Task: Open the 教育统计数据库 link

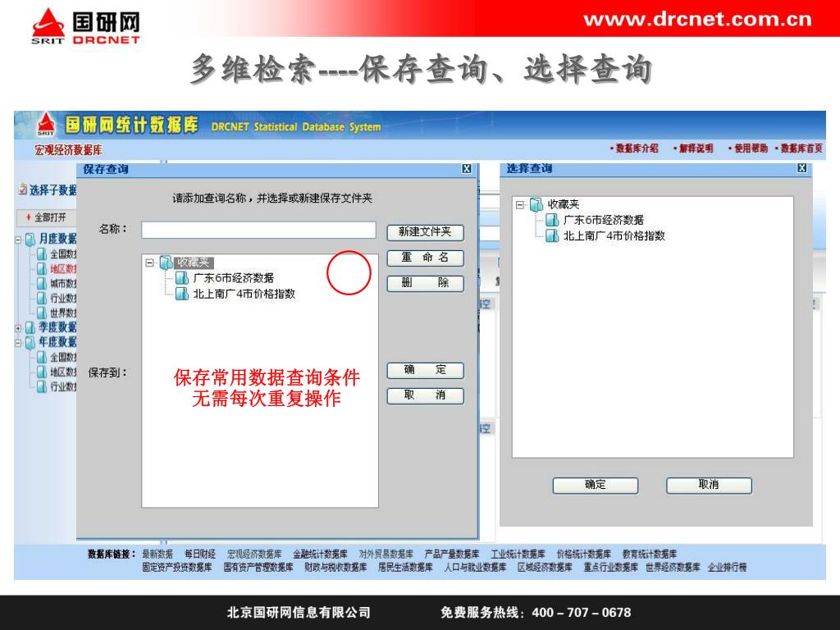Action: pyautogui.click(x=650, y=554)
